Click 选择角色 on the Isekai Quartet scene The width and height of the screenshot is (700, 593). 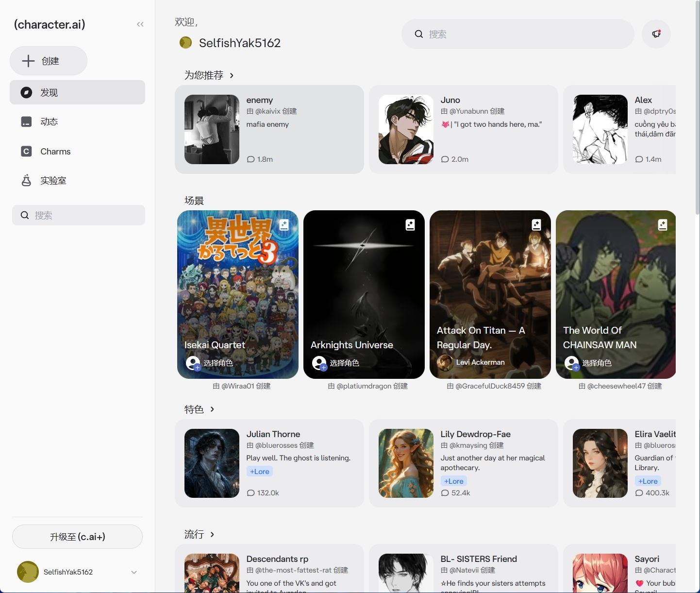[218, 363]
